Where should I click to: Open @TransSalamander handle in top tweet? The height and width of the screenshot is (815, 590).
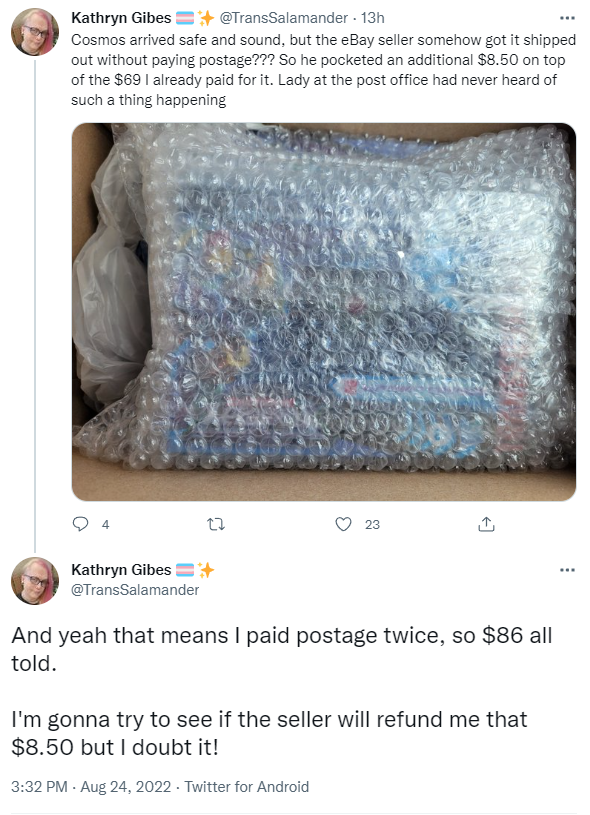pos(283,18)
